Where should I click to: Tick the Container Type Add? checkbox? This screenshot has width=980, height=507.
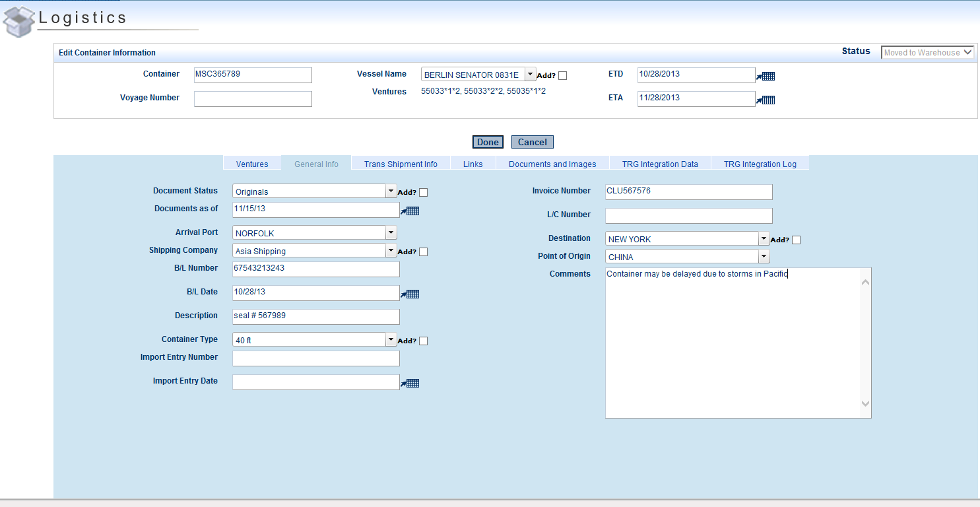[x=424, y=341]
